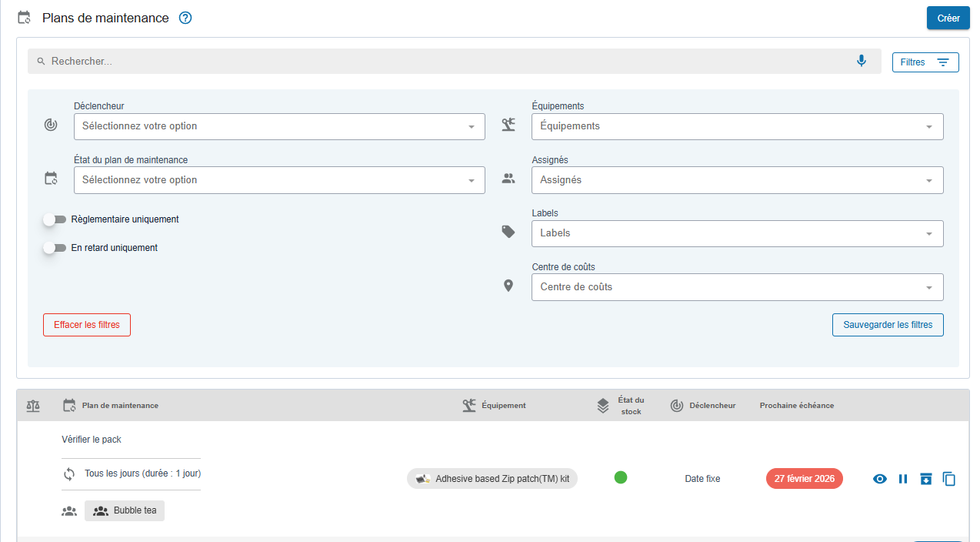This screenshot has width=980, height=542.
Task: Expand État du plan de maintenance dropdown
Action: (x=279, y=180)
